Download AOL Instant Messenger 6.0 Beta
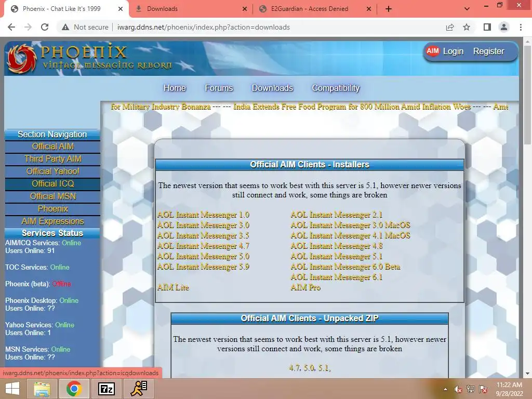This screenshot has height=399, width=532. (345, 267)
